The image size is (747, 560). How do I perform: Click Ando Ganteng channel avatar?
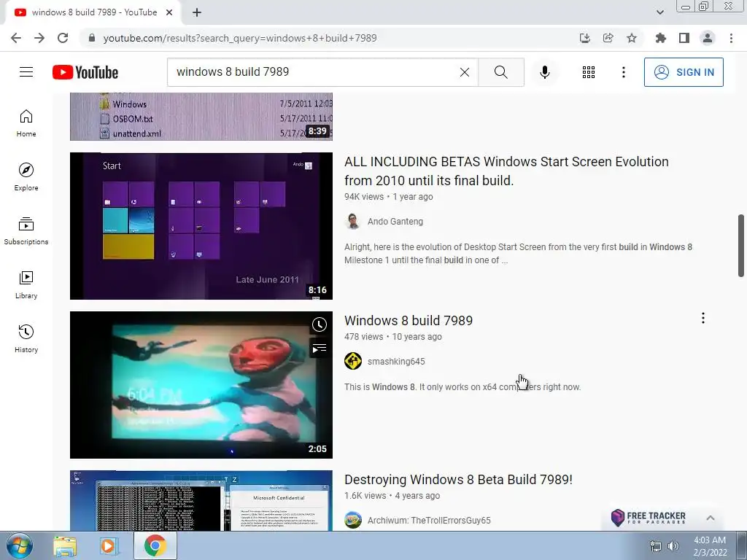pos(353,222)
